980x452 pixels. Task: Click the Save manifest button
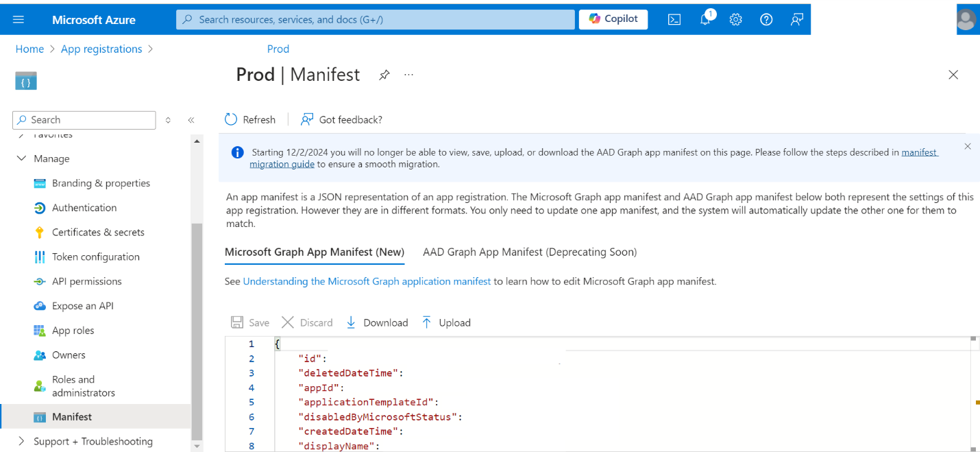click(x=250, y=322)
